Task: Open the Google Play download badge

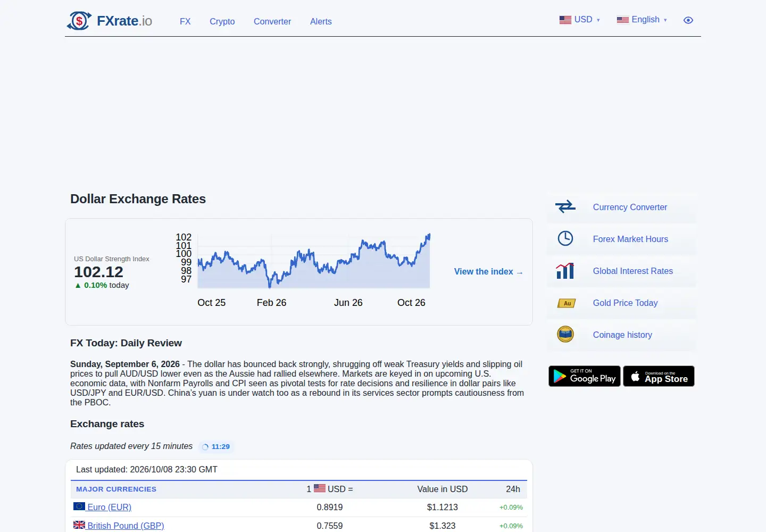Action: [585, 376]
